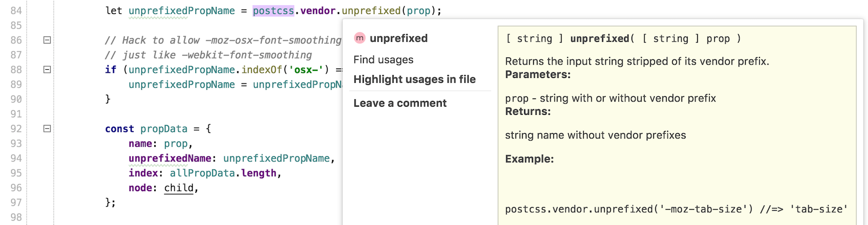This screenshot has width=868, height=225.
Task: Click line number 84 in gutter
Action: pyautogui.click(x=16, y=11)
